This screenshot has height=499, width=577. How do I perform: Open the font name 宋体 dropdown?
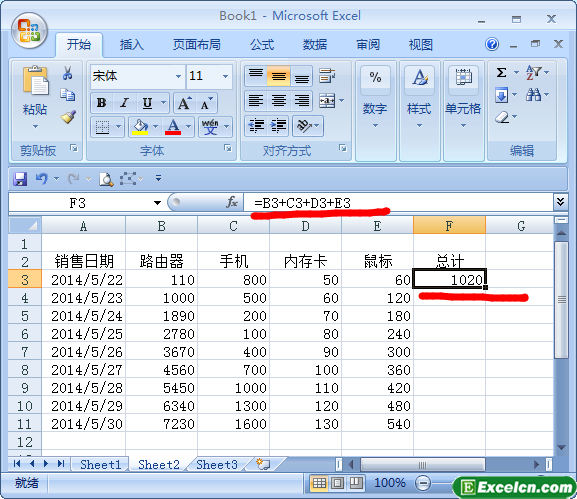click(x=178, y=77)
